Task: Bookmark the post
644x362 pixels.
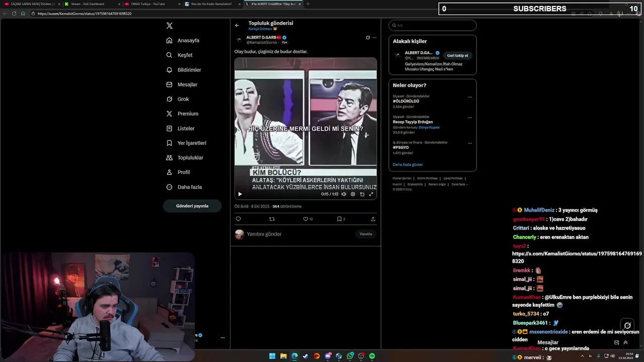Action: (339, 219)
